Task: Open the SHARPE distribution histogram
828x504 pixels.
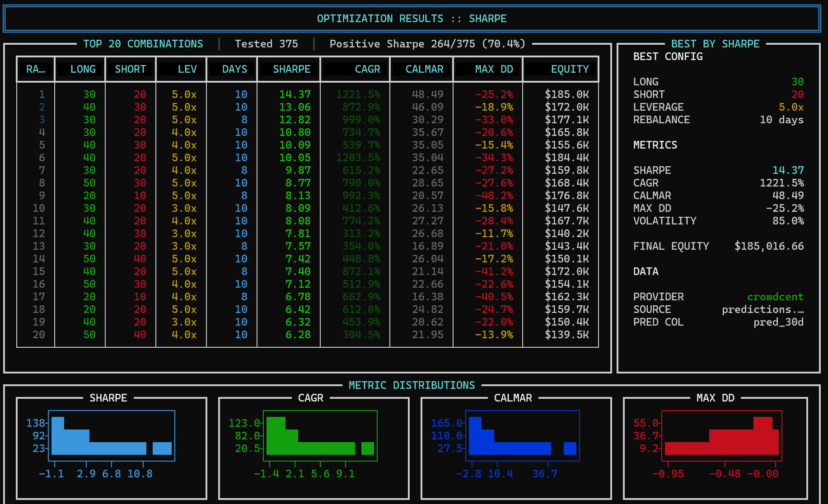Action: tap(112, 436)
